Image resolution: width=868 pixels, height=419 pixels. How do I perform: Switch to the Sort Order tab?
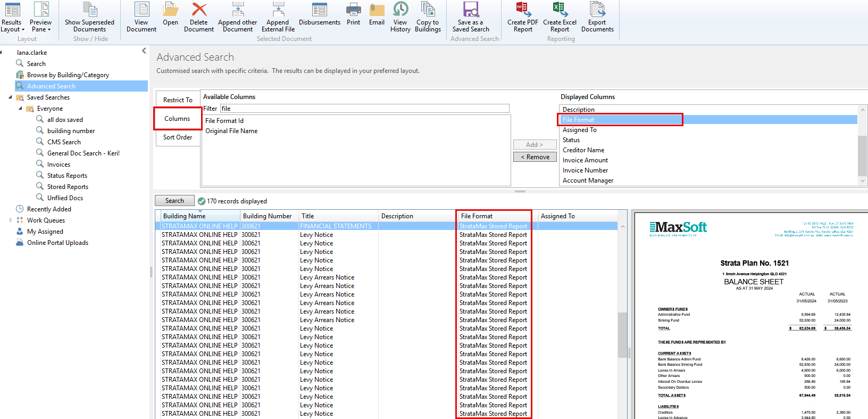178,137
